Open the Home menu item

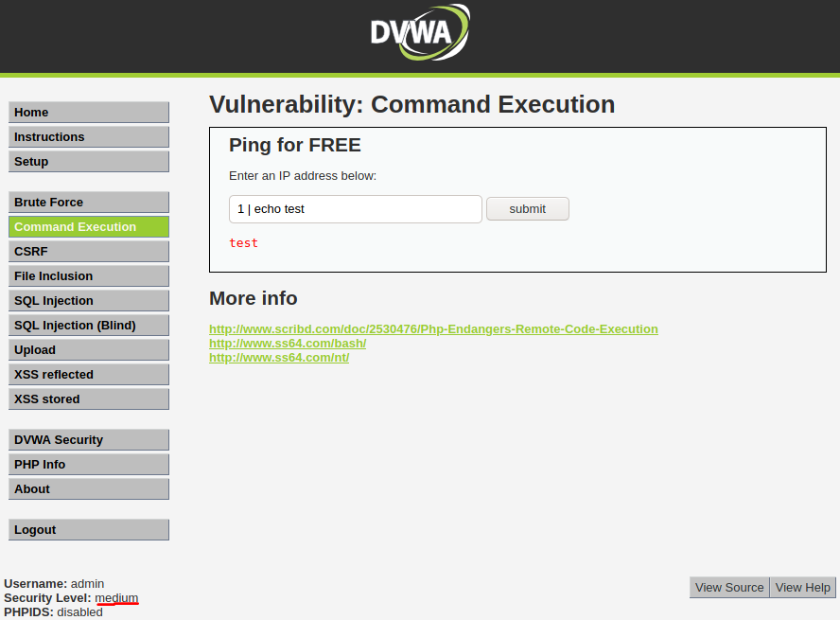(89, 113)
